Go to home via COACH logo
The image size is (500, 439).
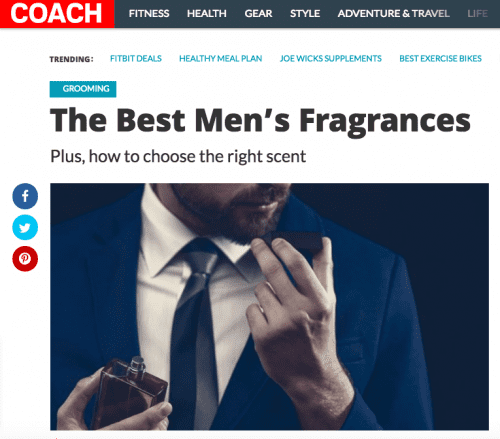pyautogui.click(x=57, y=14)
